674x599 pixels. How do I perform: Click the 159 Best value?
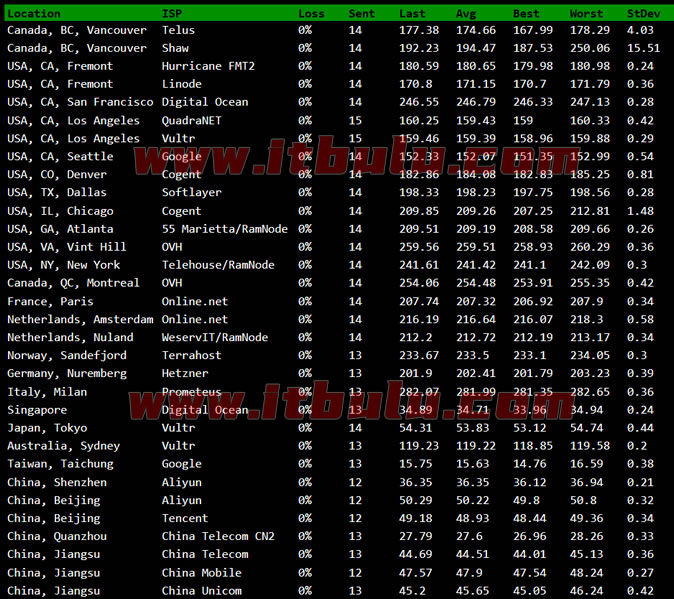point(523,121)
